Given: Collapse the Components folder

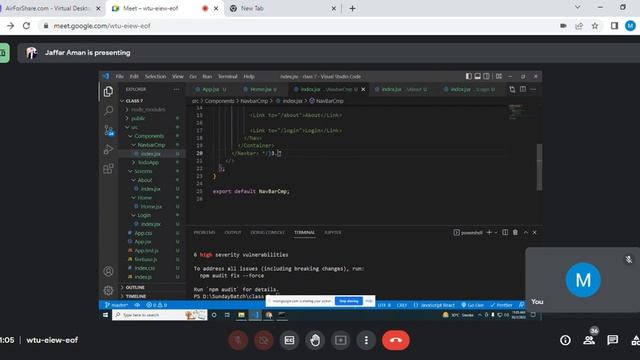Looking at the screenshot, I should click(x=149, y=136).
